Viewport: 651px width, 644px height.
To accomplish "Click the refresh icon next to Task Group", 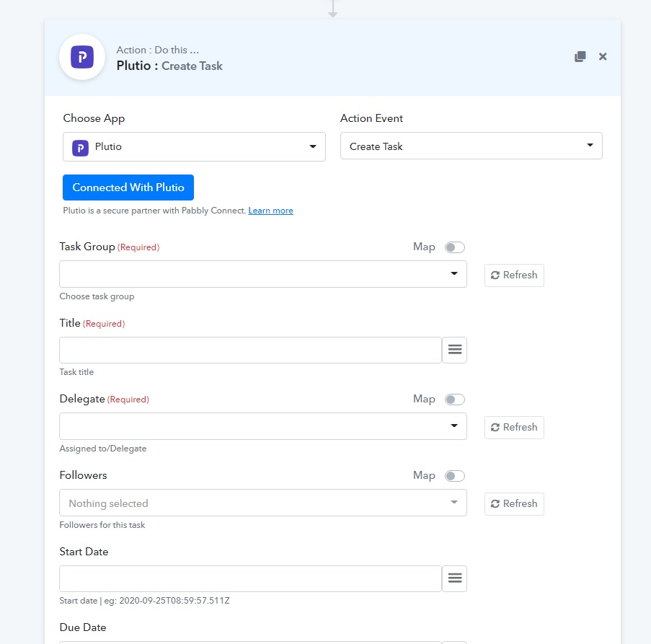I will tap(495, 275).
